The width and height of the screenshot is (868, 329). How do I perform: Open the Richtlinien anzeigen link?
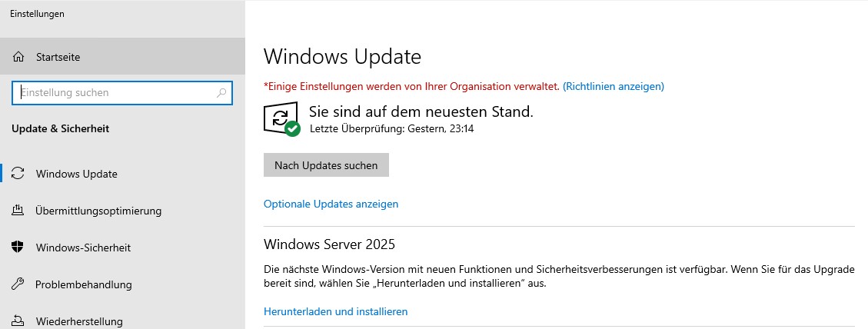click(614, 86)
